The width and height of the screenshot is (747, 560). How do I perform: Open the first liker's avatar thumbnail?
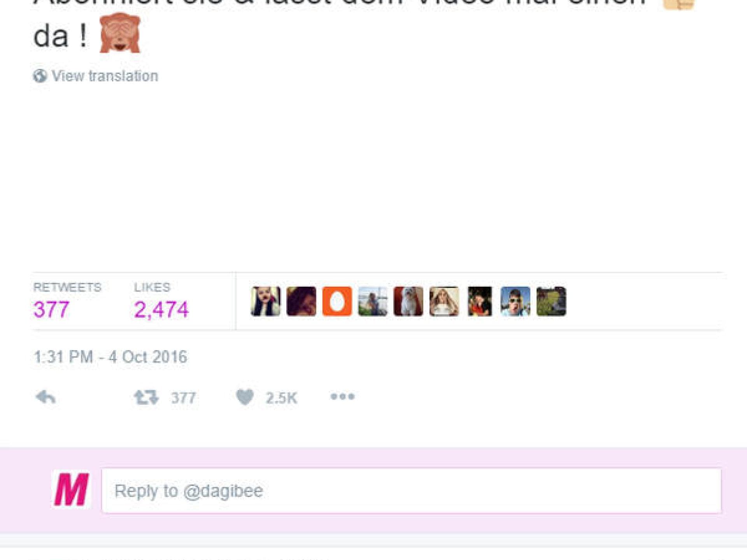pos(266,301)
